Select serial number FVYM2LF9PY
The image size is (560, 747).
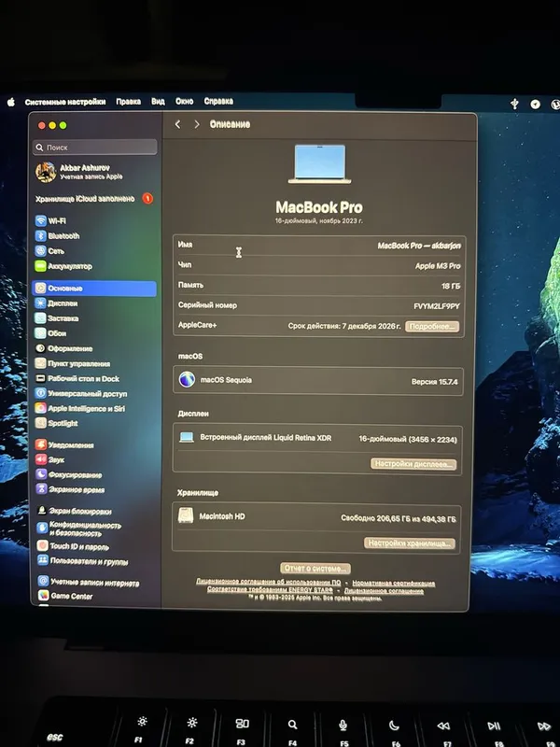[437, 306]
